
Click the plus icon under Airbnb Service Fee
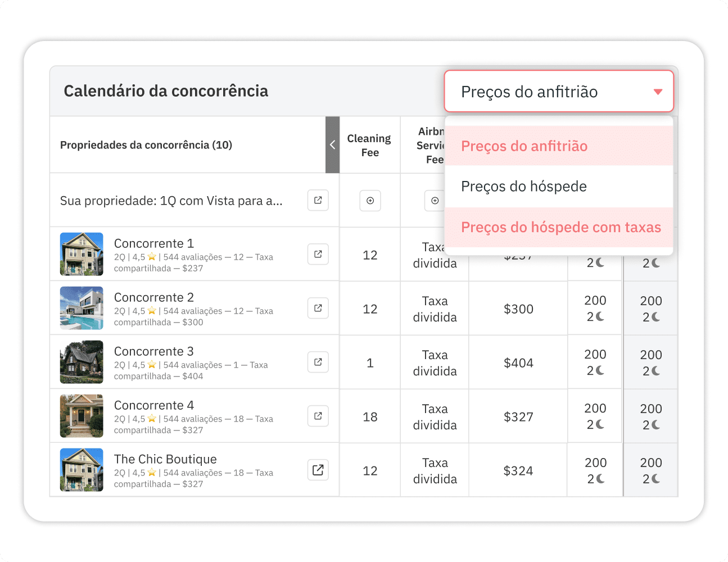(435, 201)
